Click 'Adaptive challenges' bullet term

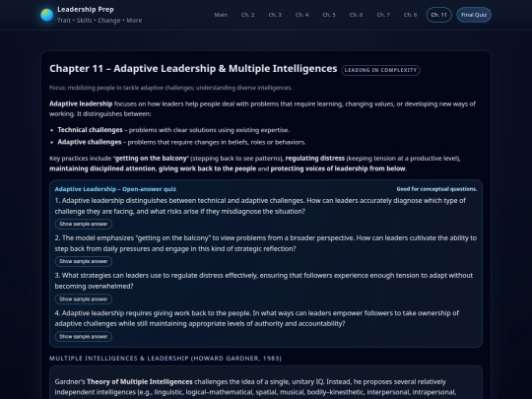90,142
